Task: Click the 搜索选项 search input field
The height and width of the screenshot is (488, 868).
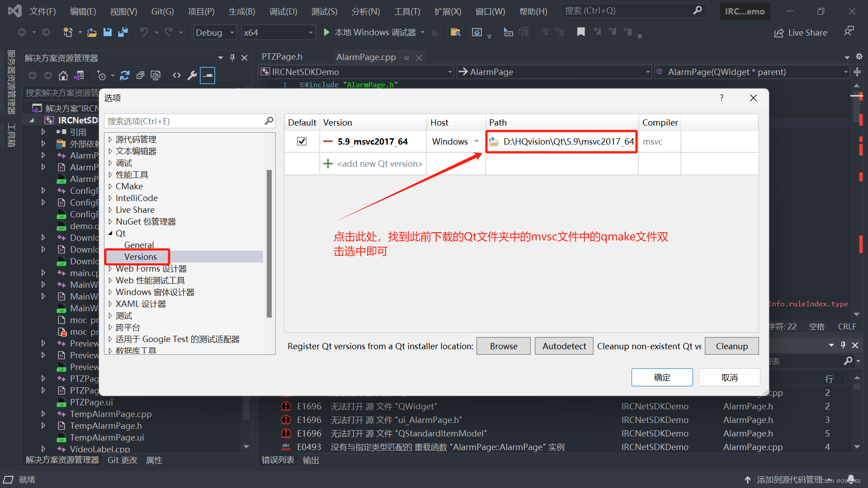Action: [x=184, y=121]
